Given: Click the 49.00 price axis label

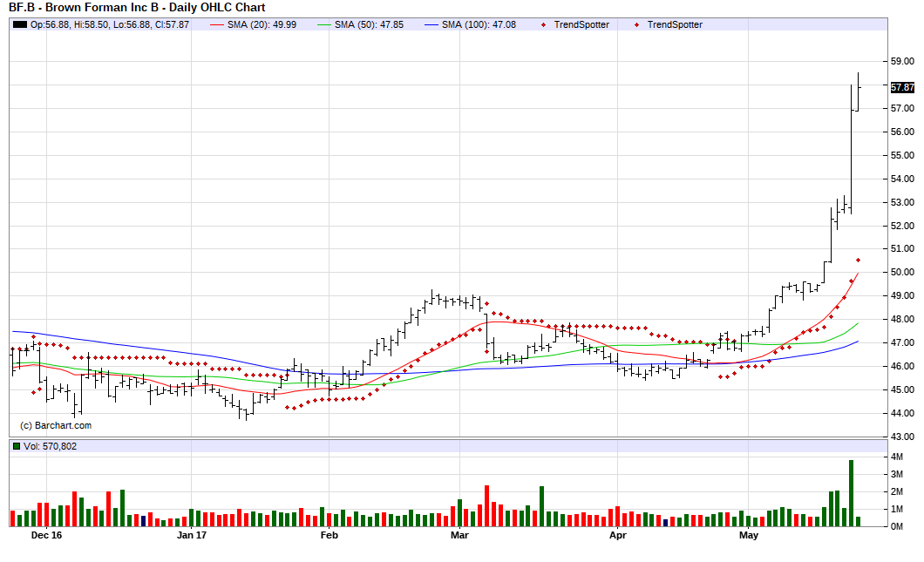Looking at the screenshot, I should tap(902, 295).
